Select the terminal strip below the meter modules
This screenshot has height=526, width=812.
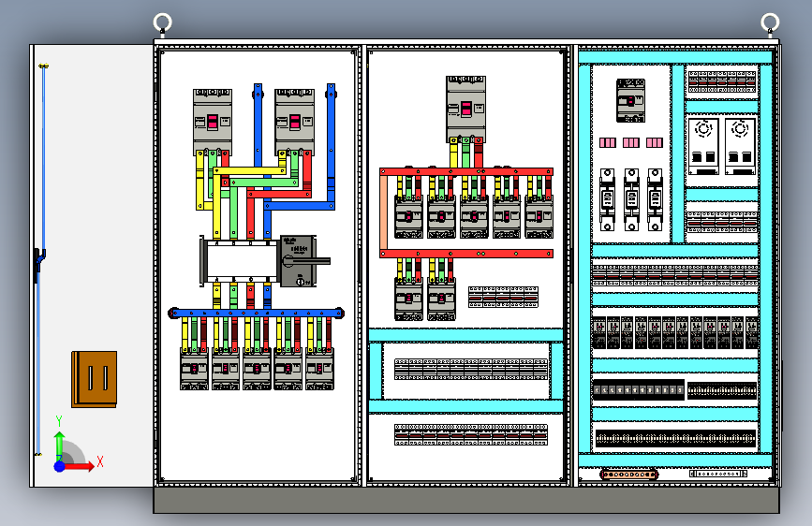point(721,222)
